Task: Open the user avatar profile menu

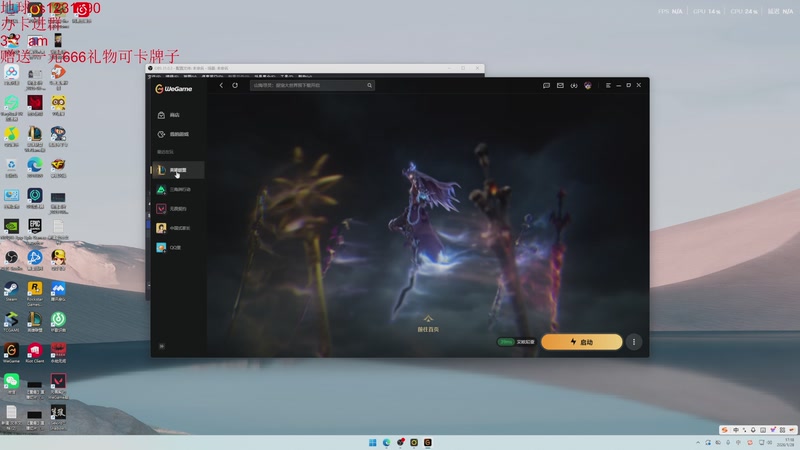Action: point(588,85)
